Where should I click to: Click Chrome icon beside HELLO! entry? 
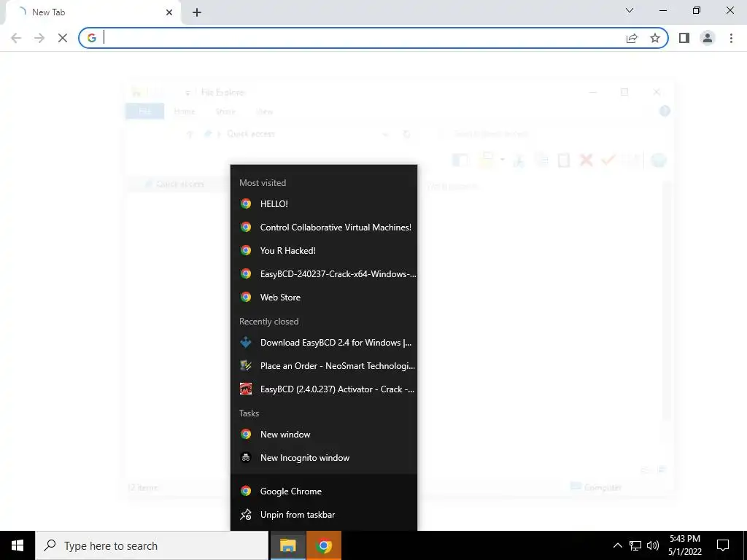pyautogui.click(x=246, y=204)
